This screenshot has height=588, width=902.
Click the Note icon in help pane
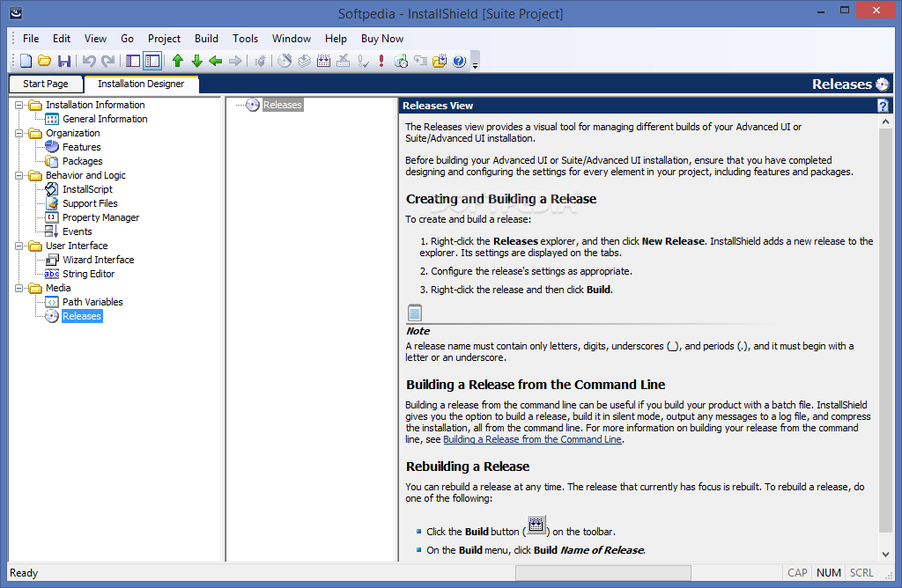tap(415, 312)
